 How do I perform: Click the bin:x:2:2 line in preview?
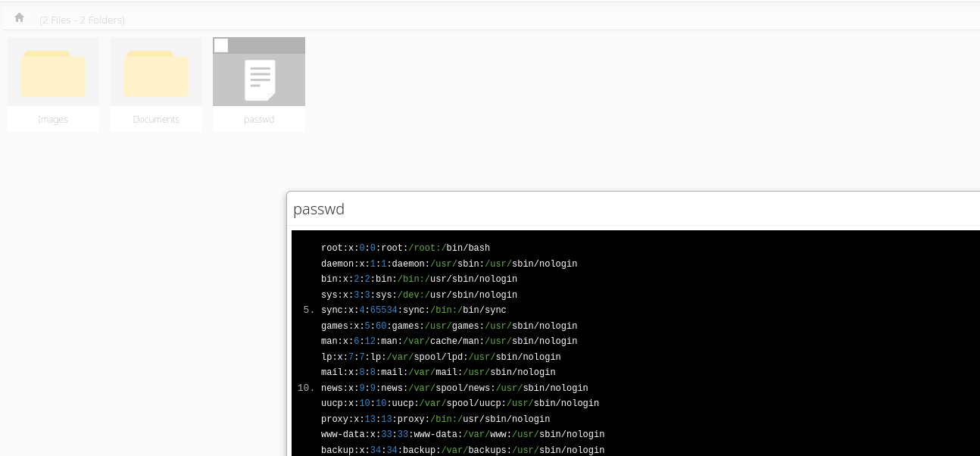point(419,280)
